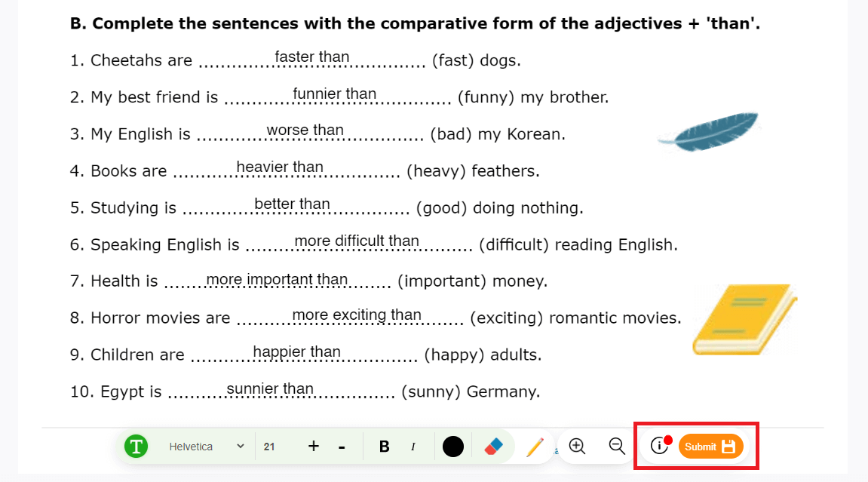Select the green Text tool icon

pos(136,447)
